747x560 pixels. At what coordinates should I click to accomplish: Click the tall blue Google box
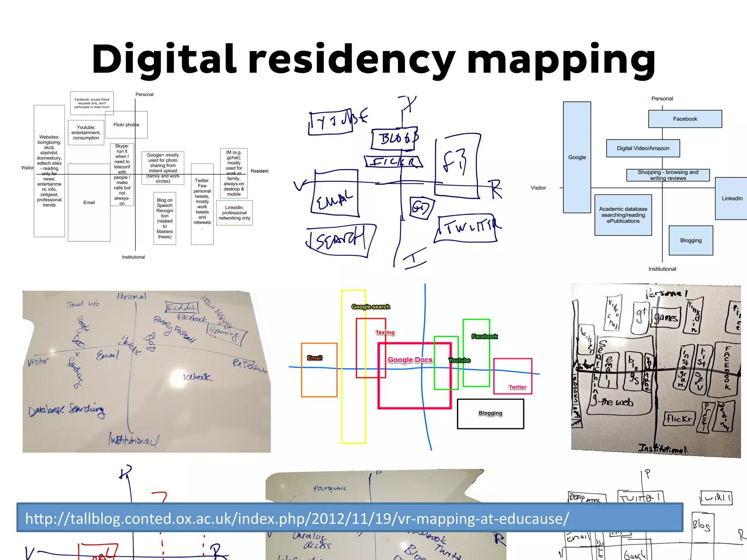(577, 157)
